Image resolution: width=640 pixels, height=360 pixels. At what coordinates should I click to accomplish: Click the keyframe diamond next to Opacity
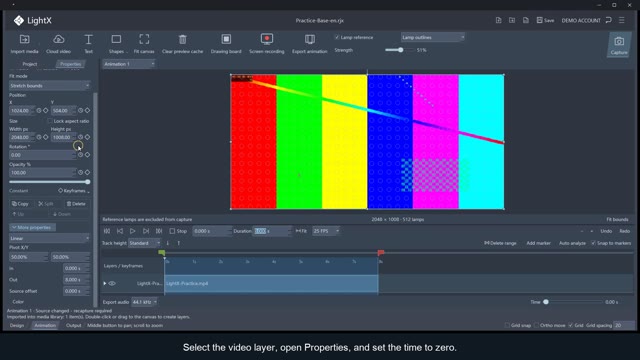[87, 172]
